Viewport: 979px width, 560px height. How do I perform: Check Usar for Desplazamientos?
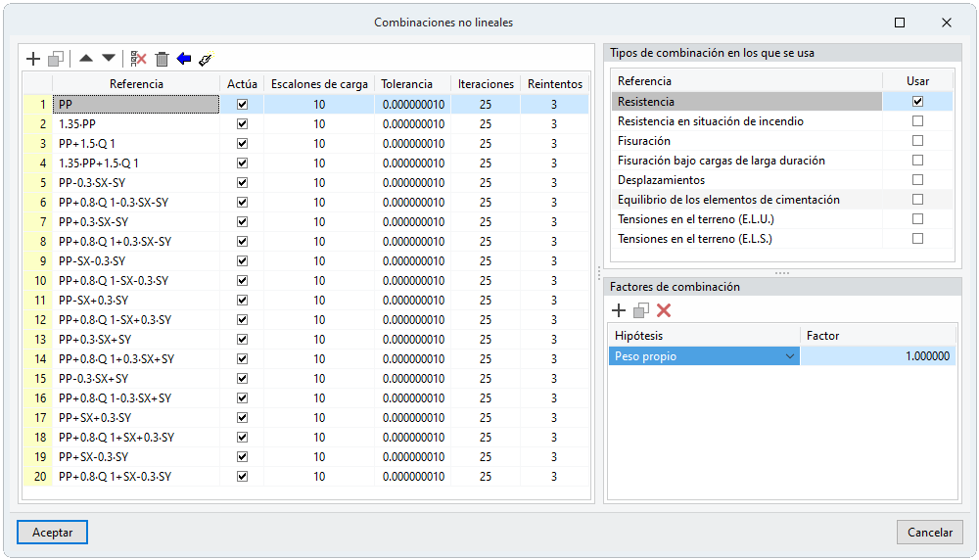coord(917,180)
